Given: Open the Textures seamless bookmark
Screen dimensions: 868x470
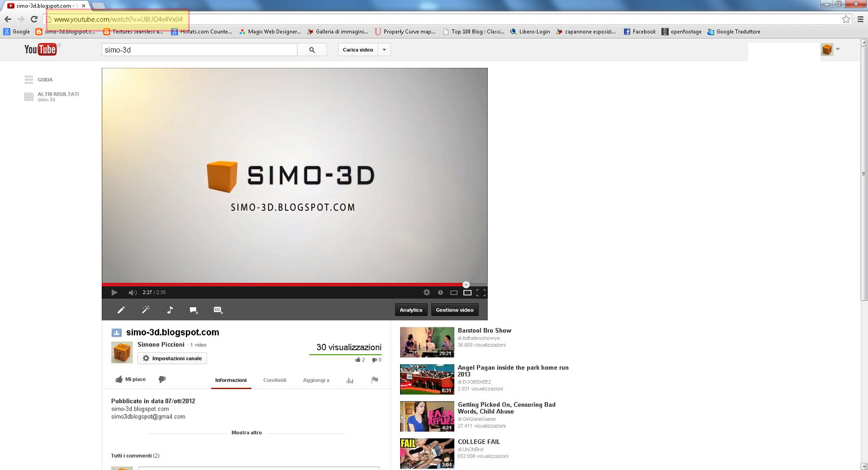Looking at the screenshot, I should coord(133,32).
